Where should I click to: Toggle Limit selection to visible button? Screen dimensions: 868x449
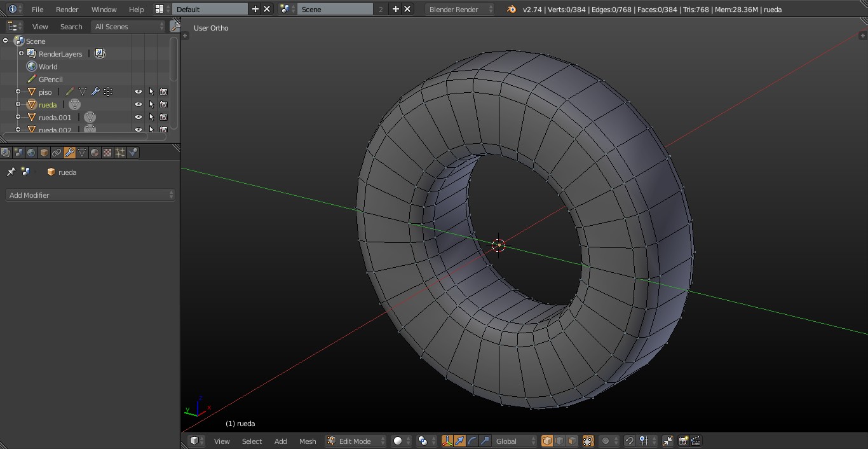pos(588,441)
